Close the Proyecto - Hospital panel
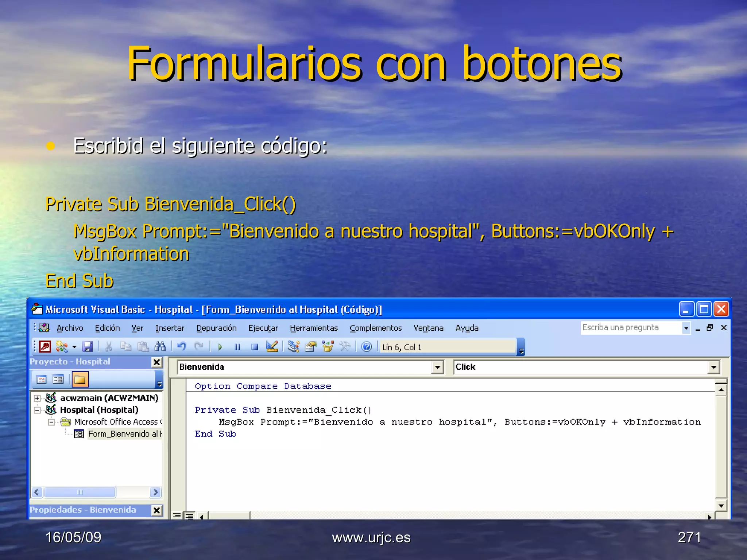Image resolution: width=747 pixels, height=560 pixels. pyautogui.click(x=156, y=362)
